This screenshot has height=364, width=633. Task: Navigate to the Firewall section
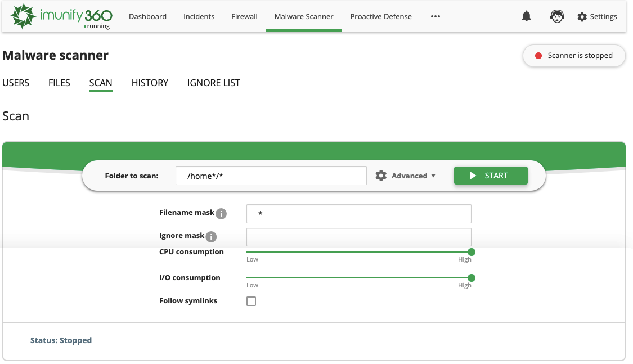pyautogui.click(x=244, y=16)
